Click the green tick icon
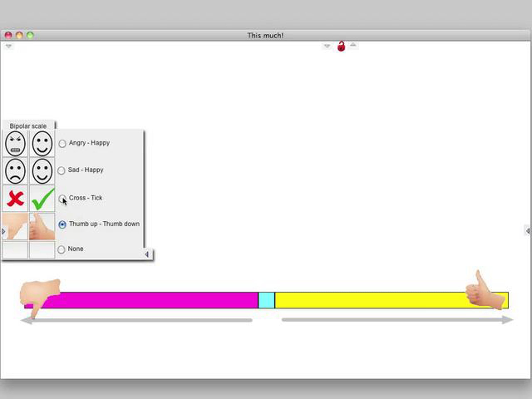The height and width of the screenshot is (399, 532). 42,199
